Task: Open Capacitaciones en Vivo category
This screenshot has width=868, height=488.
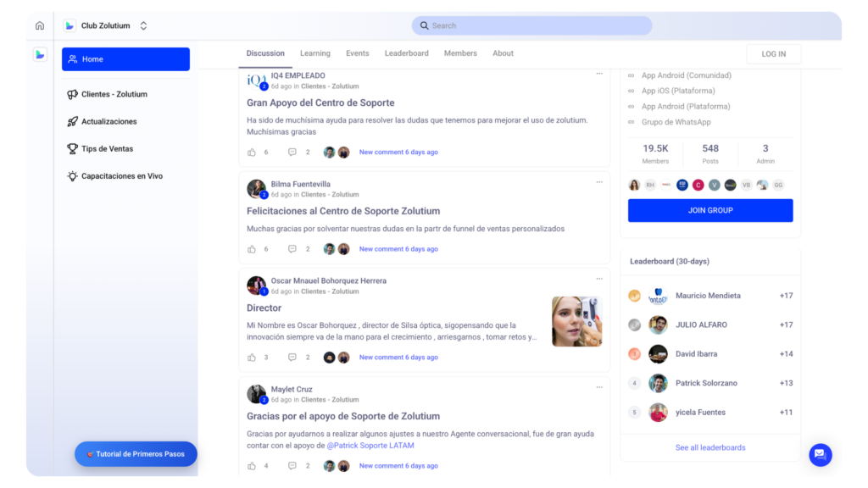Action: pyautogui.click(x=121, y=176)
